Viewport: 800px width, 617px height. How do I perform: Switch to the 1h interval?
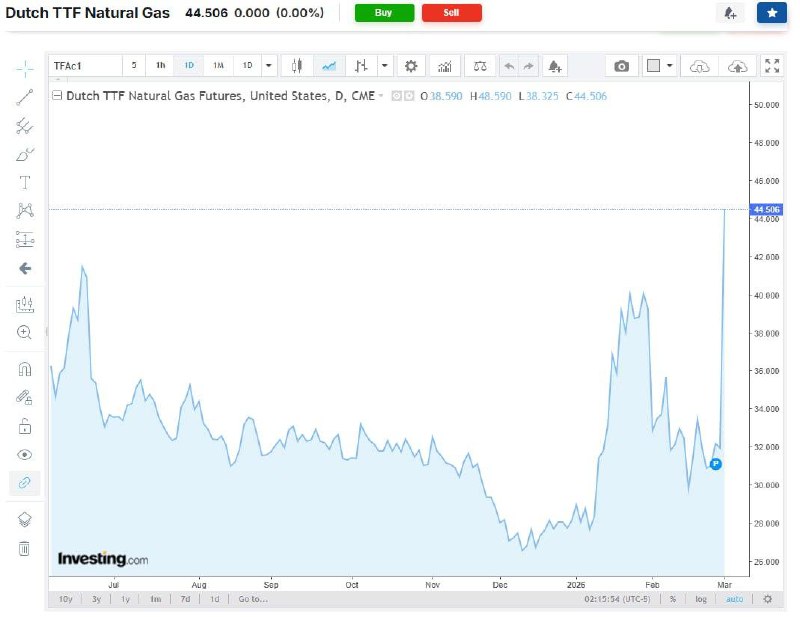[x=160, y=66]
